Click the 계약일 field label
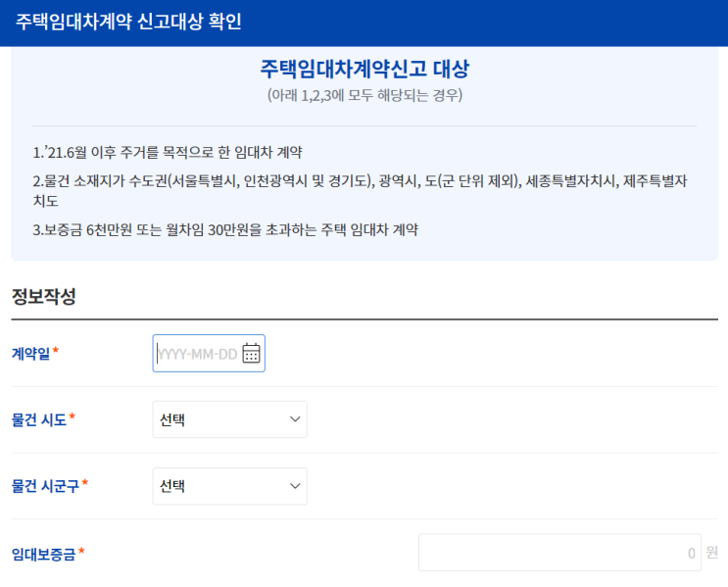728x587 pixels. (x=30, y=354)
